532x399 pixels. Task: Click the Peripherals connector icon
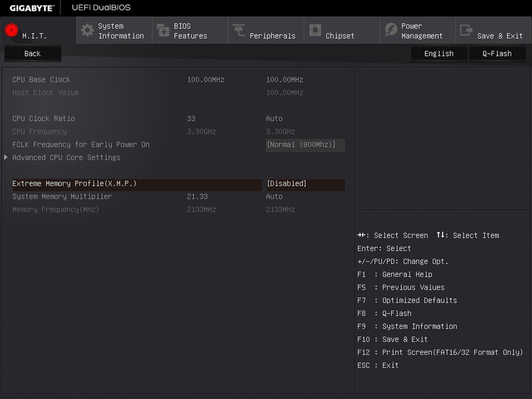pyautogui.click(x=239, y=30)
